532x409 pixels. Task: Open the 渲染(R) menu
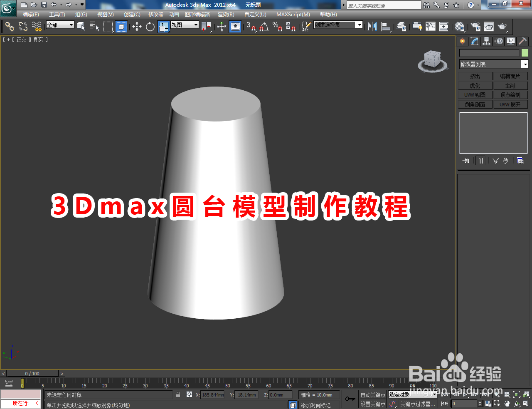(x=225, y=14)
